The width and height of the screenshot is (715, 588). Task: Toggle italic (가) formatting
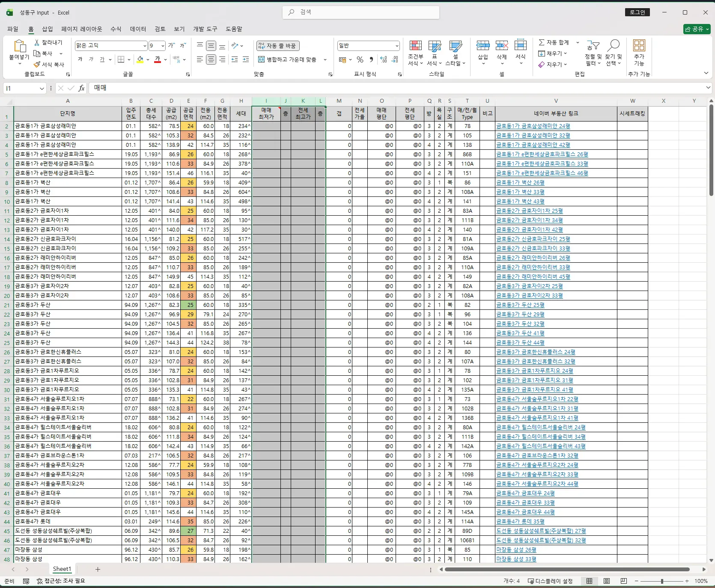pos(91,59)
